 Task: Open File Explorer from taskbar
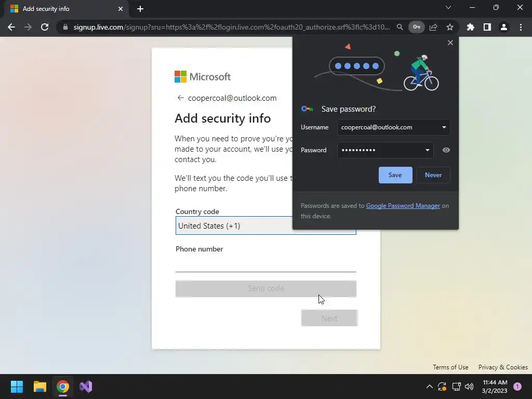point(39,387)
